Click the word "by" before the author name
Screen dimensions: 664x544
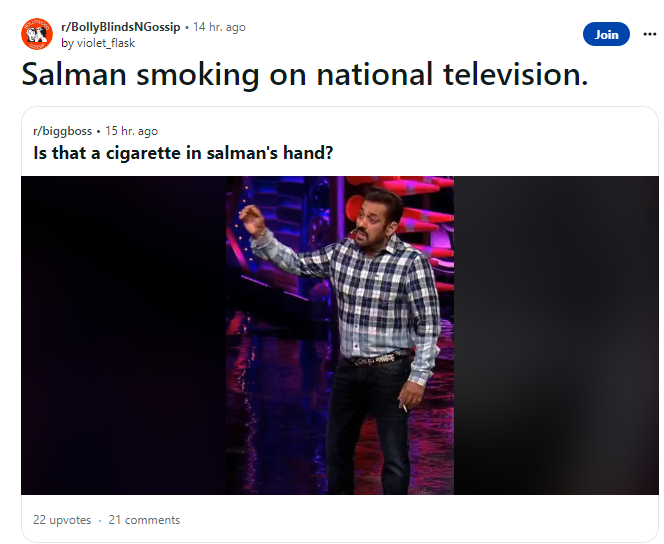click(67, 43)
